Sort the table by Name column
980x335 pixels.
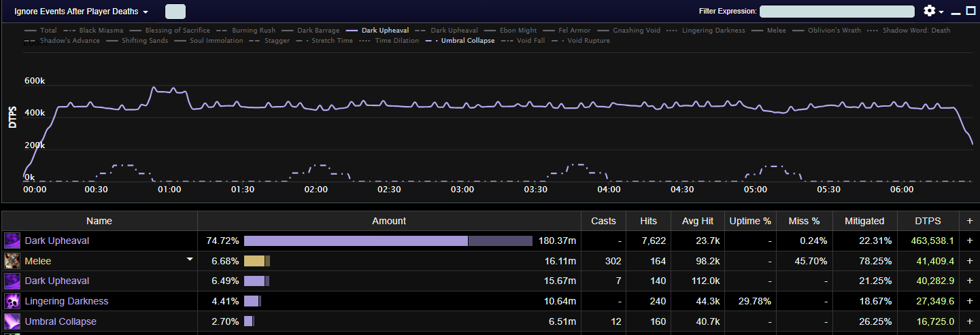coord(99,221)
